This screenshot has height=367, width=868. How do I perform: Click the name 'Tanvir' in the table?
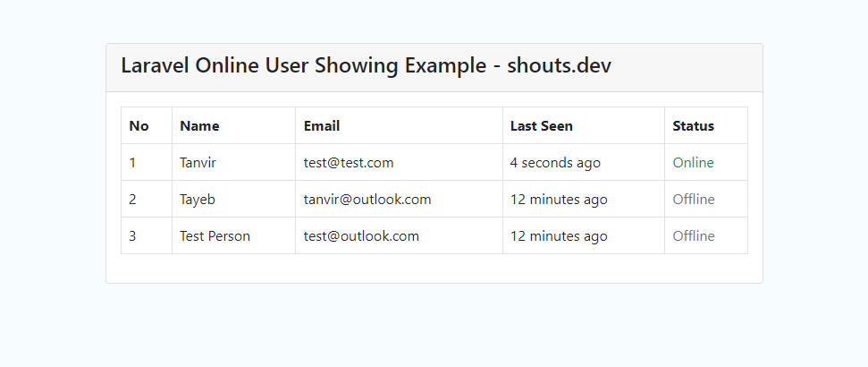(198, 162)
